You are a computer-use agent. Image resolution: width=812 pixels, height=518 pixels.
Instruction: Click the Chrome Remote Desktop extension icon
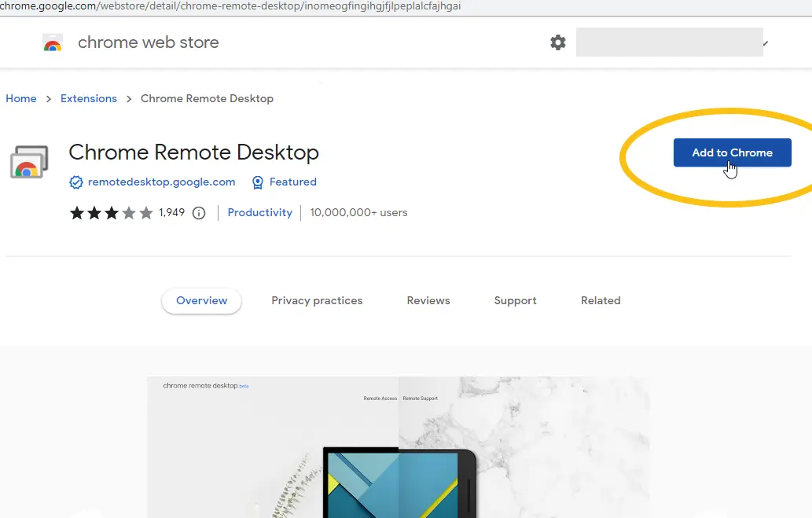[29, 162]
